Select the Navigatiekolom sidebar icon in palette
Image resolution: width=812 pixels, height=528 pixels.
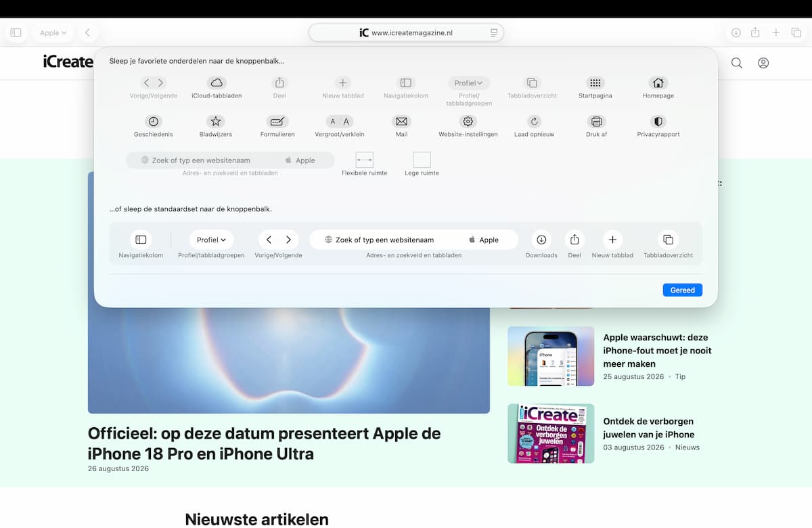(406, 83)
